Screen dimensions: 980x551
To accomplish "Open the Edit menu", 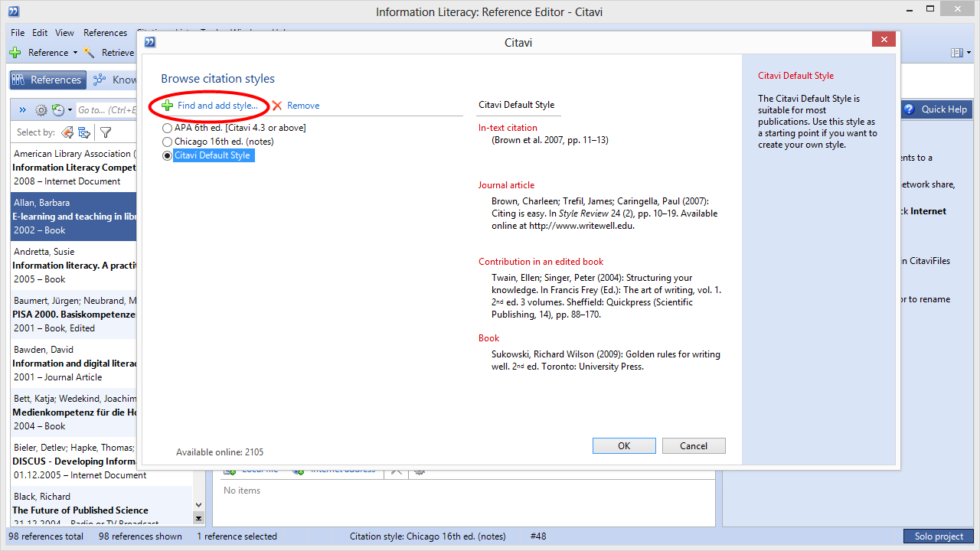I will point(40,33).
